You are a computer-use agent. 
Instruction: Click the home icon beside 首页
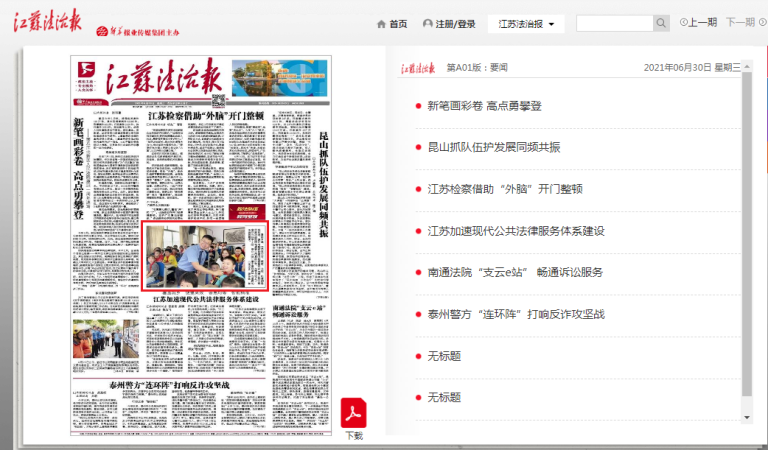point(381,24)
